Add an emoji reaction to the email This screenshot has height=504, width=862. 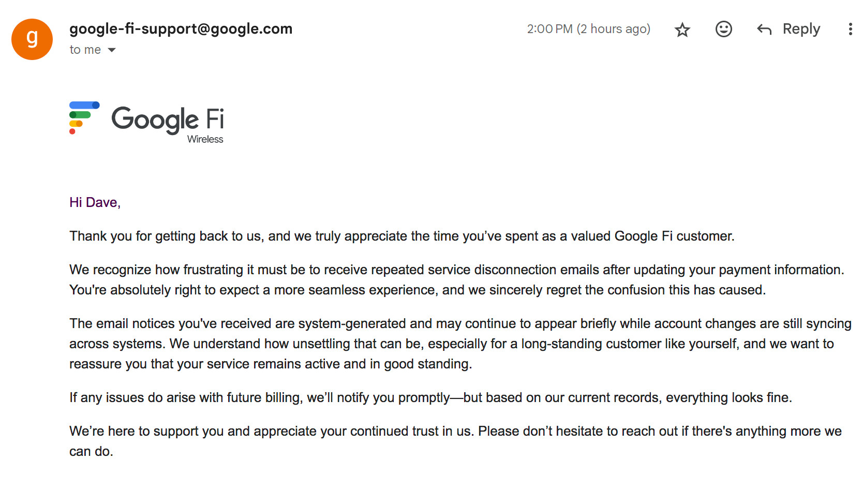(723, 29)
